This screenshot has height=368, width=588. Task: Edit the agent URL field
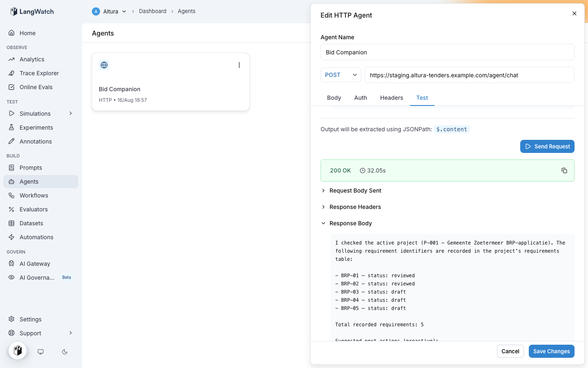pyautogui.click(x=470, y=75)
